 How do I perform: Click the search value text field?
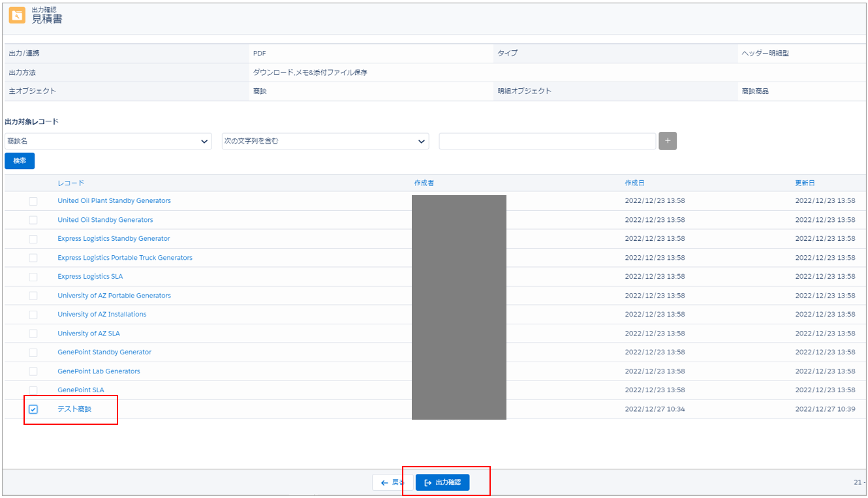547,141
